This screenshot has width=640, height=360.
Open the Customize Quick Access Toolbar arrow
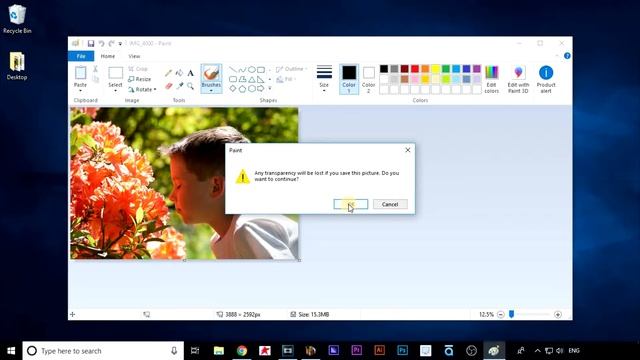coord(120,44)
